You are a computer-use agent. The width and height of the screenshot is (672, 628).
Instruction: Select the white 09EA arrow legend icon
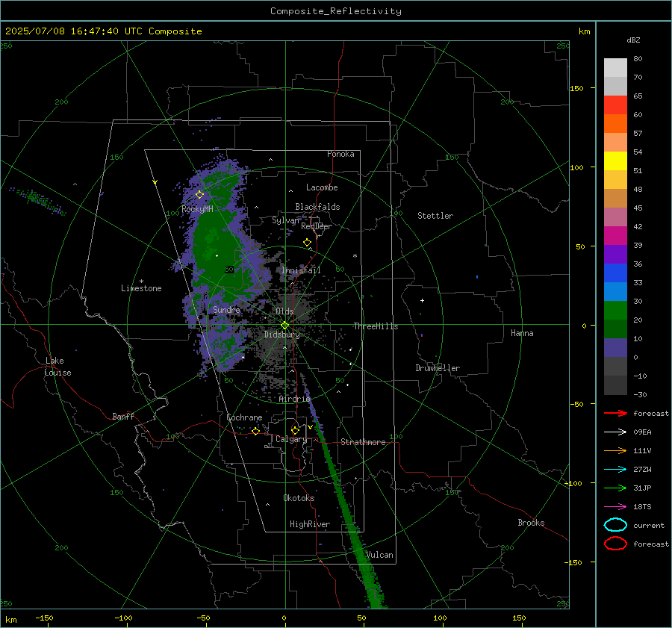(x=615, y=432)
